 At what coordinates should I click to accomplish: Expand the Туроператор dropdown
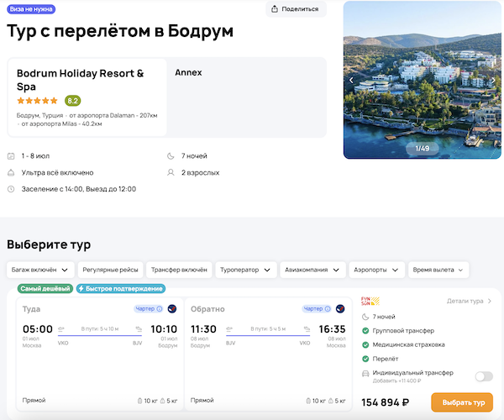click(x=245, y=270)
